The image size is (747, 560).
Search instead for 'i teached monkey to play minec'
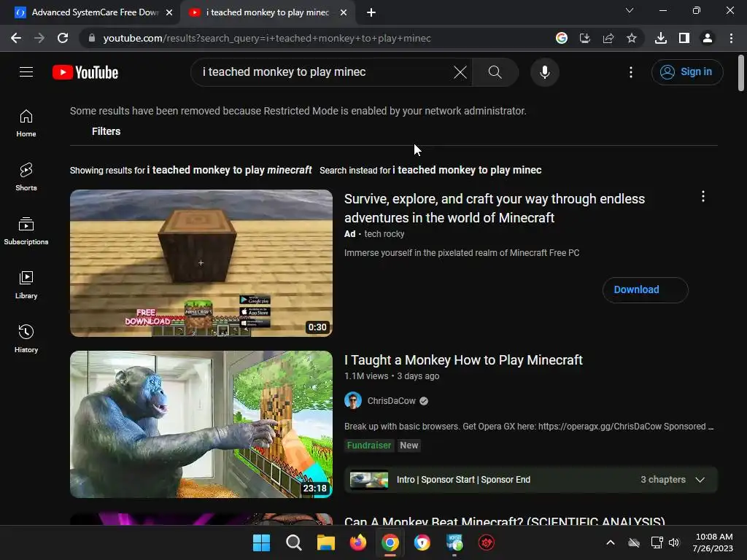(x=467, y=170)
